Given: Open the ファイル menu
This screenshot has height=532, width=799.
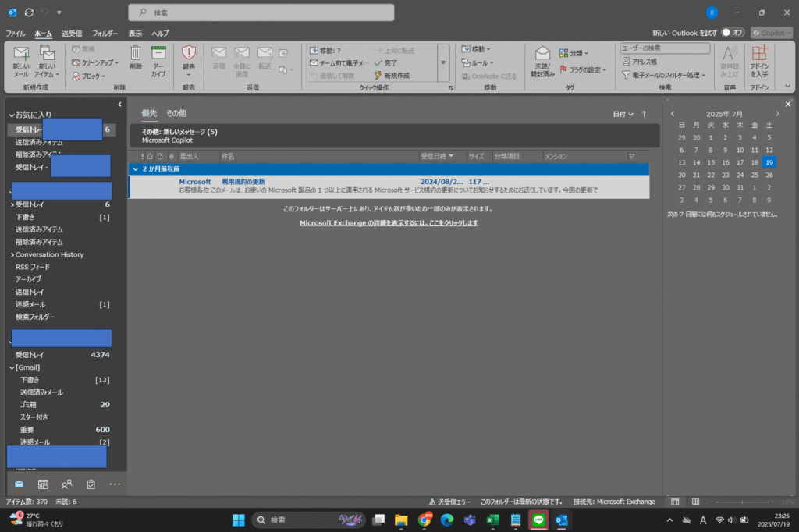Looking at the screenshot, I should coord(16,34).
